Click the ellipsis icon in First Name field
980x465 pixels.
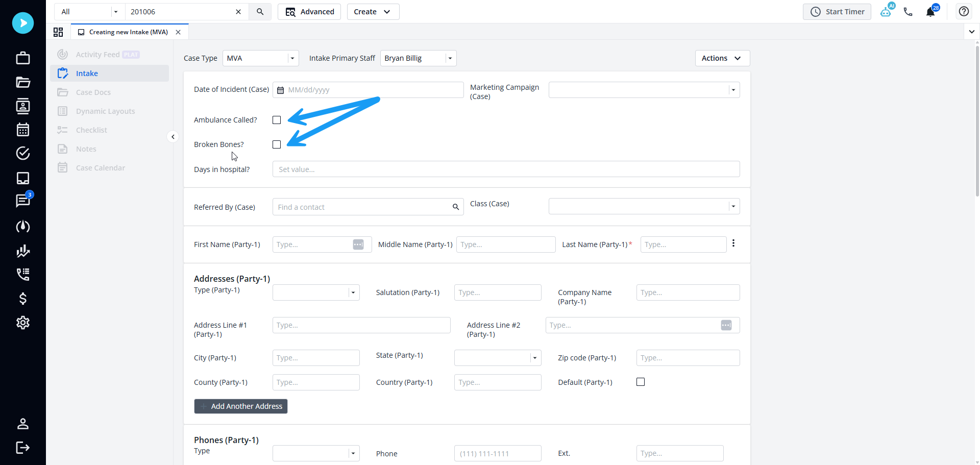(358, 244)
